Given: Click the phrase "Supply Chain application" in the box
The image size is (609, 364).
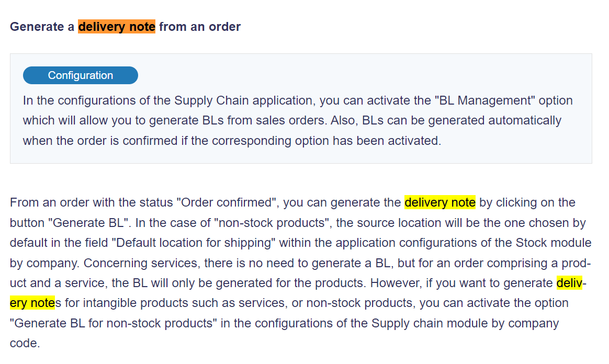Looking at the screenshot, I should tap(243, 100).
